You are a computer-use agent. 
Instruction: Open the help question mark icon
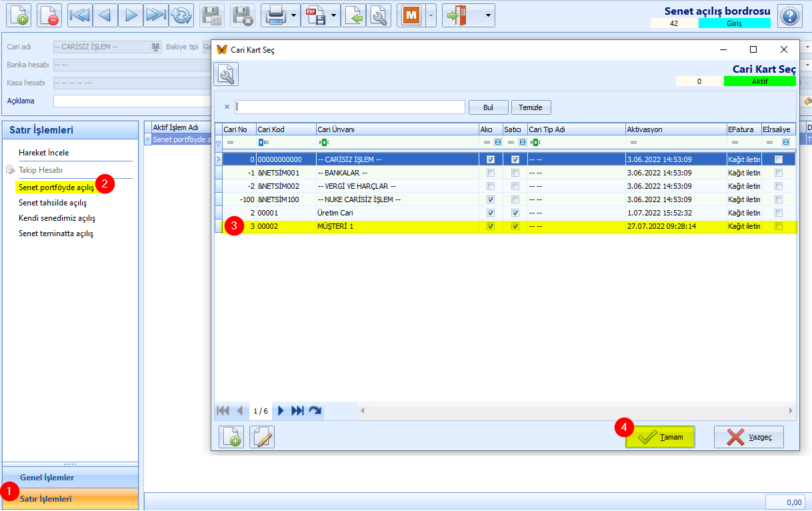tap(789, 15)
